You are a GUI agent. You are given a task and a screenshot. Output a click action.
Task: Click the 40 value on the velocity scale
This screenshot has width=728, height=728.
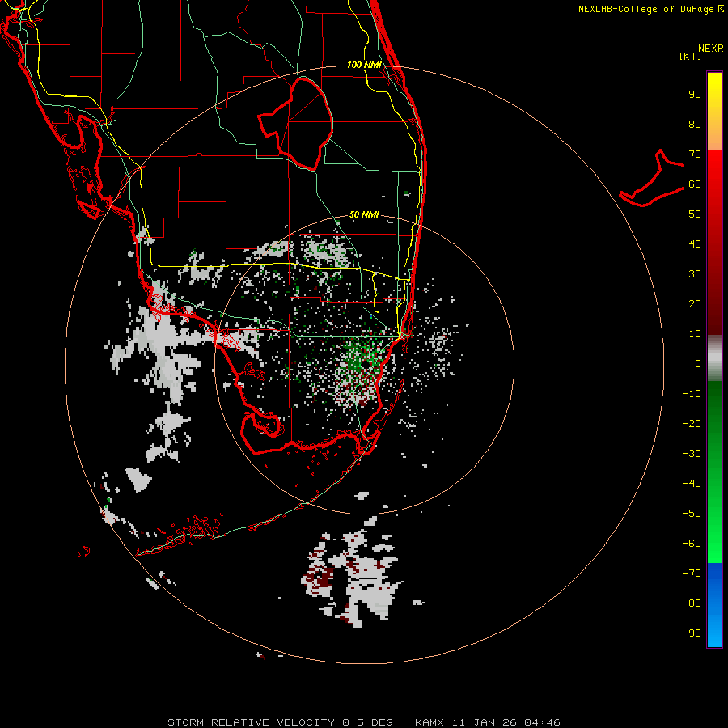click(x=695, y=244)
